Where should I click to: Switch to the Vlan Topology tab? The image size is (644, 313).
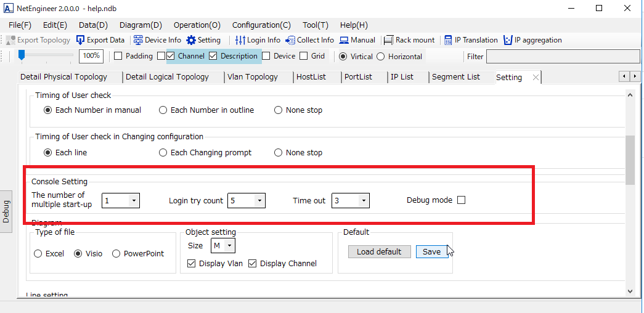tap(252, 77)
